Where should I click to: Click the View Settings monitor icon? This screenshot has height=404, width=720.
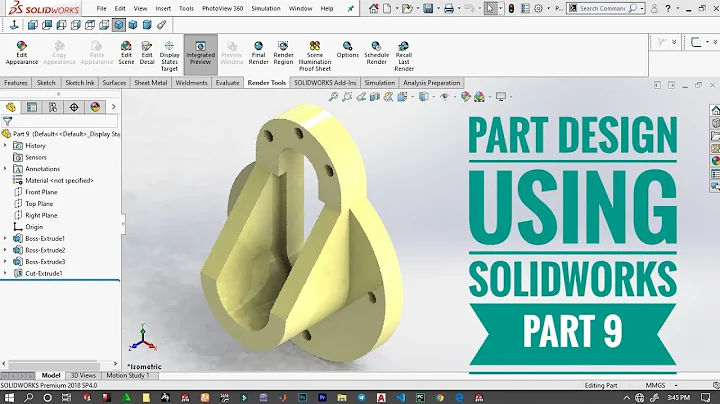[501, 96]
